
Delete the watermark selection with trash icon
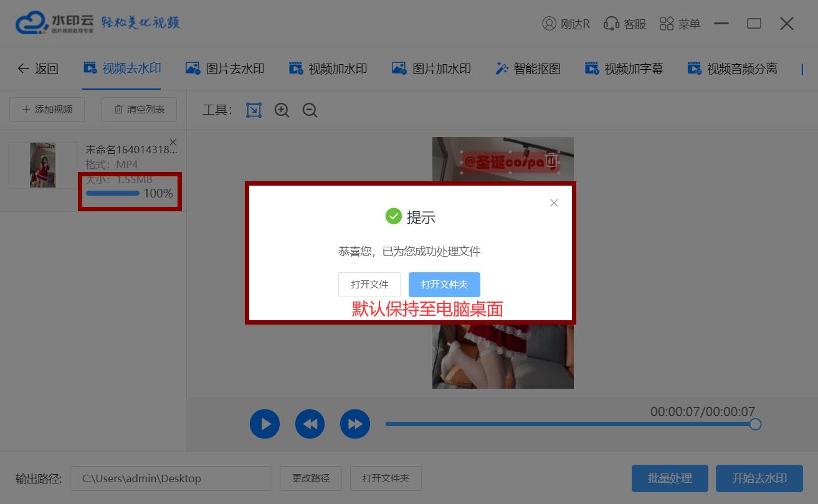pos(551,161)
